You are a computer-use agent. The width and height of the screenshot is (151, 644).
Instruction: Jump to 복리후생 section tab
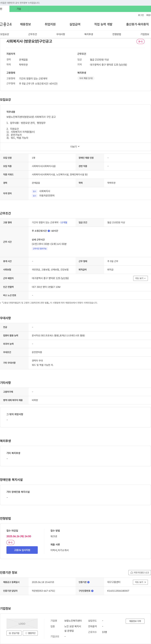click(x=88, y=34)
